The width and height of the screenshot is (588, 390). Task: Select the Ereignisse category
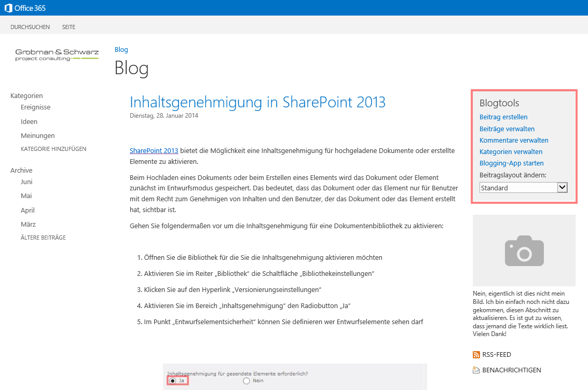click(36, 107)
